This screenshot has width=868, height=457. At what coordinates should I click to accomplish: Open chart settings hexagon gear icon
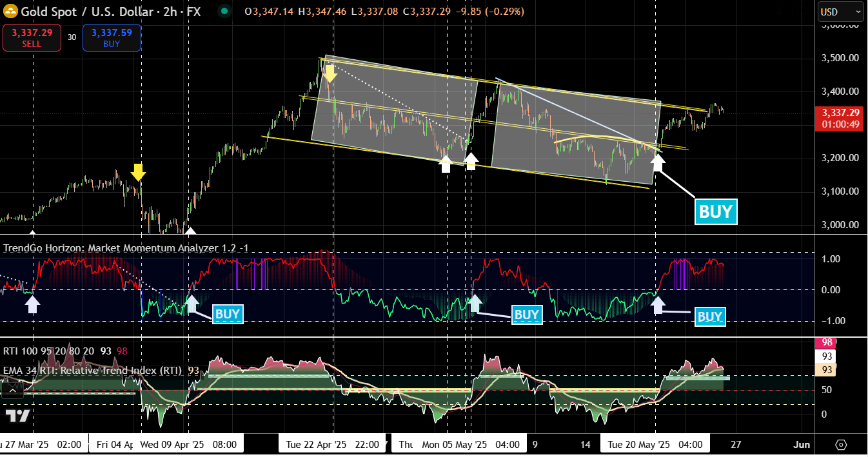pyautogui.click(x=841, y=445)
